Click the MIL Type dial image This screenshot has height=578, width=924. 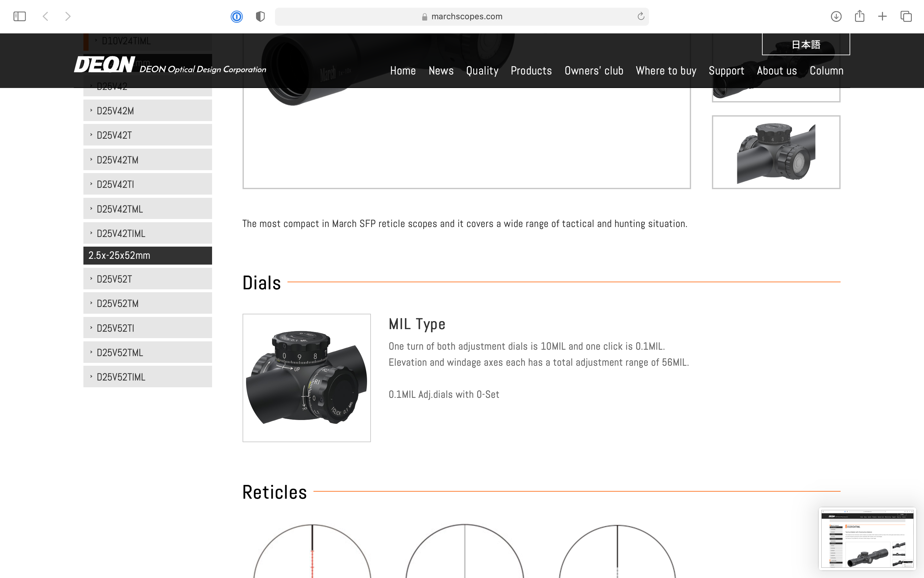point(306,378)
